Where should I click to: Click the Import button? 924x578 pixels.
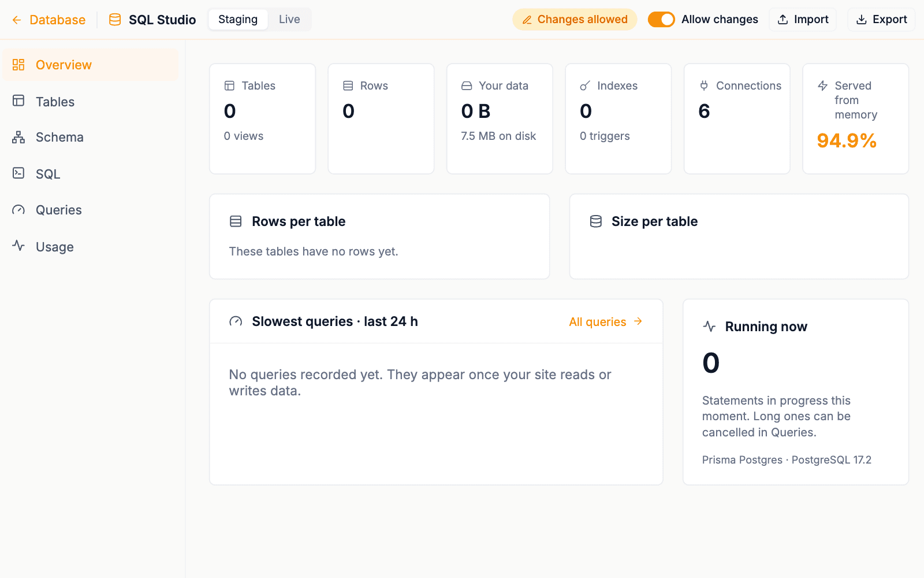pos(803,20)
